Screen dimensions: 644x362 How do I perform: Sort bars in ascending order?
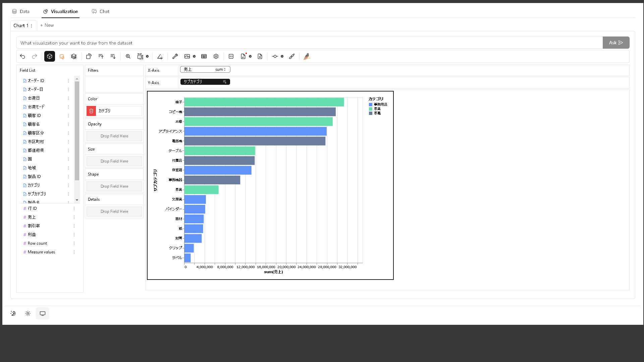point(101,56)
